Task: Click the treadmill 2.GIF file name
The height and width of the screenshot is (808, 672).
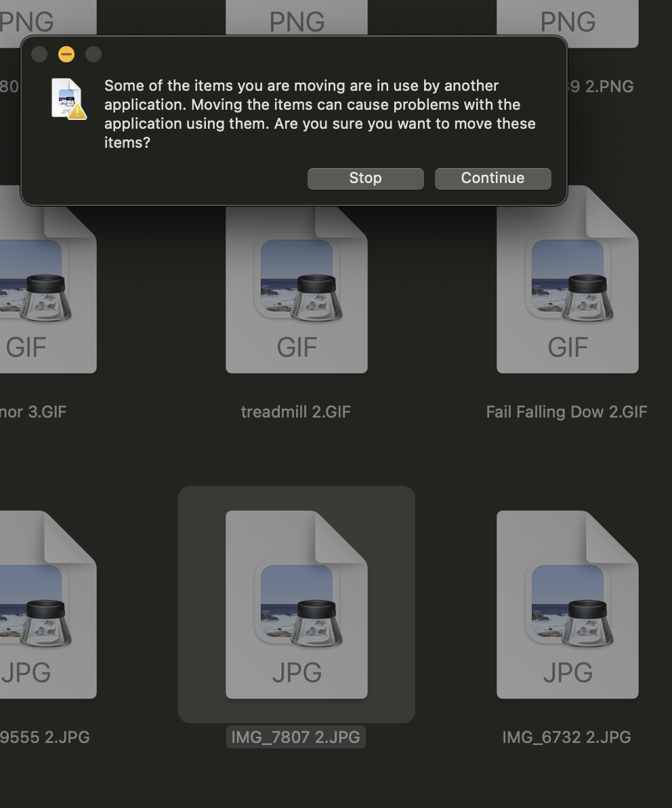Action: click(x=296, y=411)
